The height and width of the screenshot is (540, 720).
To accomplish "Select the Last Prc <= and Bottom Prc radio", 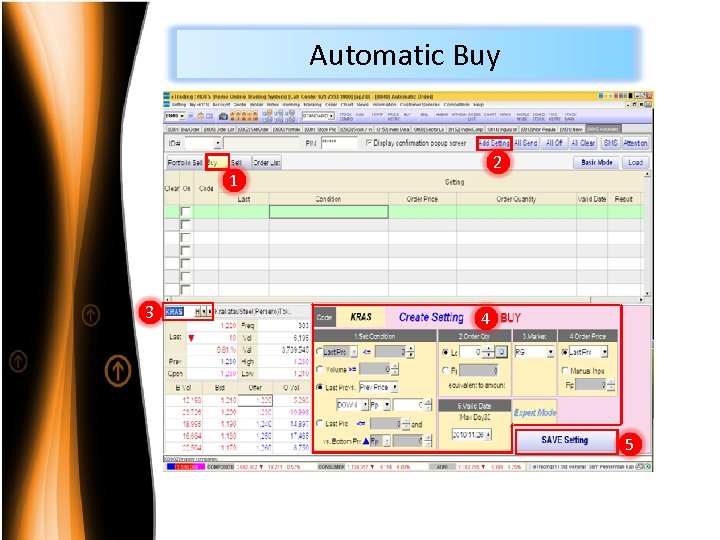I will tap(320, 423).
